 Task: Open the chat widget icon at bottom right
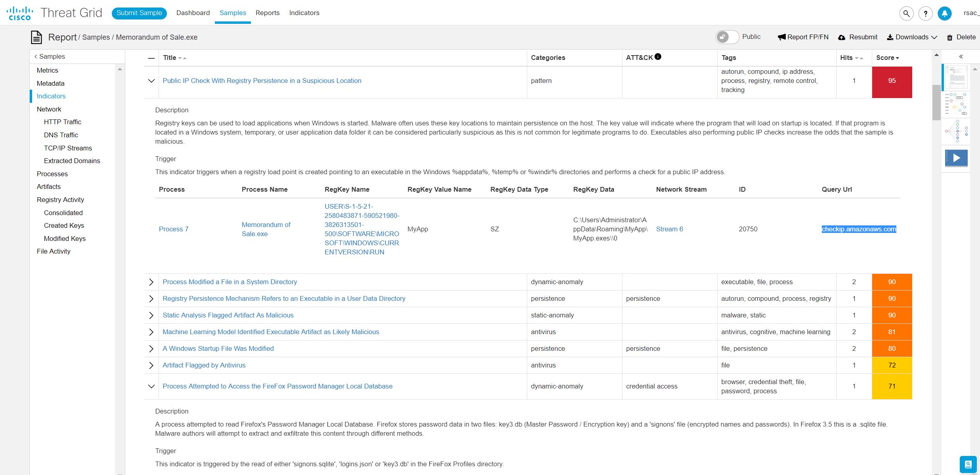(968, 464)
